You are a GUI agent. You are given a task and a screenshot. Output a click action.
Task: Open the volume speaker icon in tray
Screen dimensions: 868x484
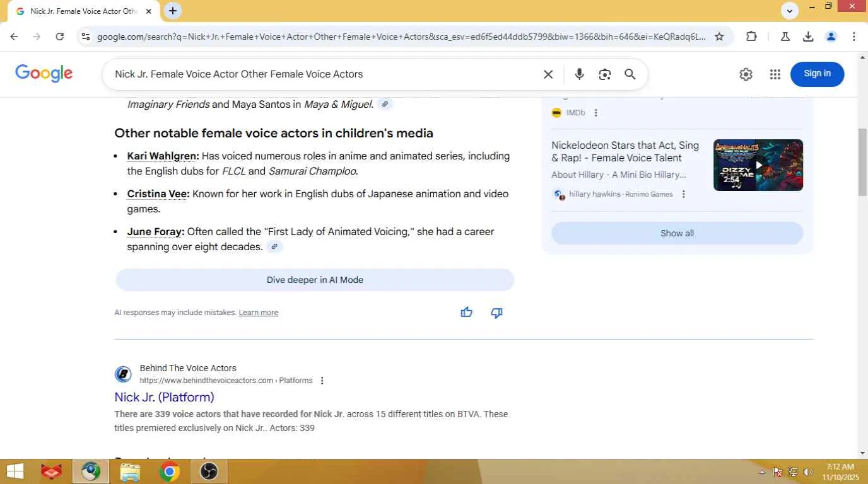808,472
